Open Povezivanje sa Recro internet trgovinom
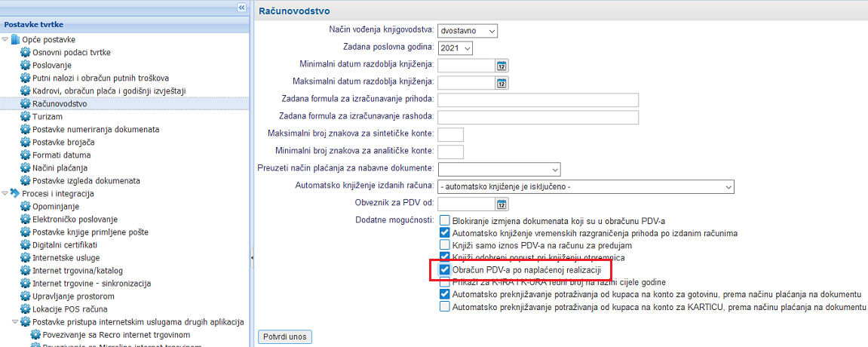The height and width of the screenshot is (347, 868). (x=116, y=336)
